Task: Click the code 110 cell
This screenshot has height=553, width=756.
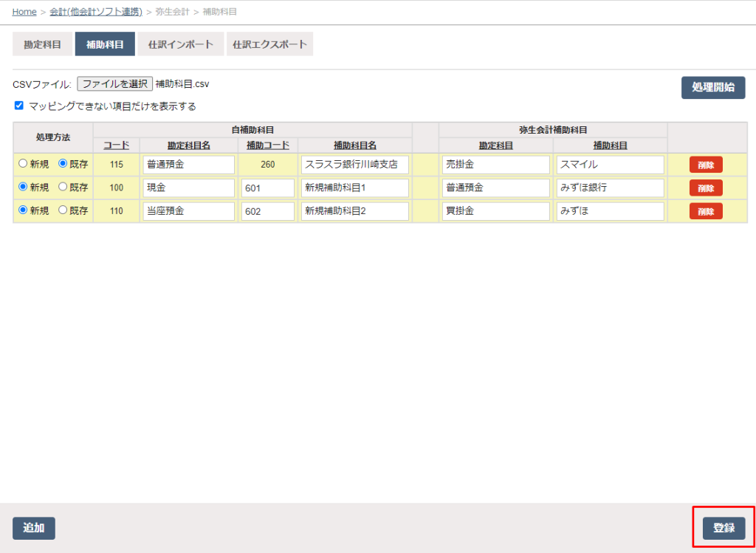Action: pos(116,210)
